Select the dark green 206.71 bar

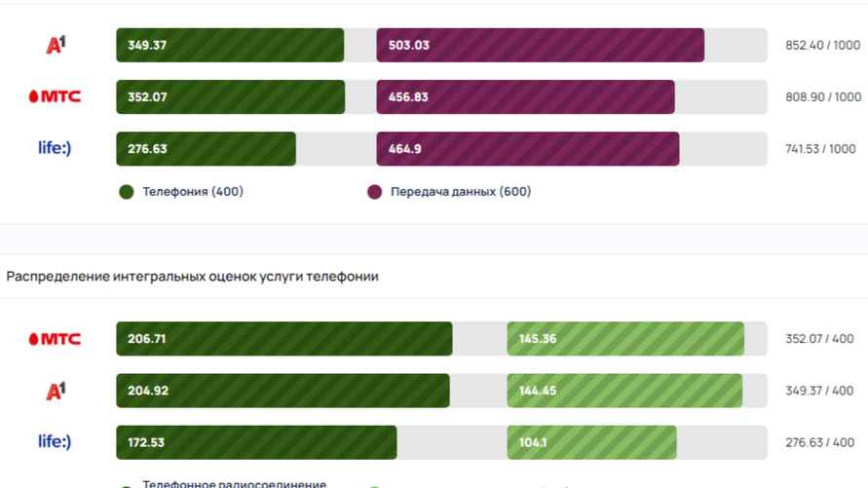click(x=283, y=339)
